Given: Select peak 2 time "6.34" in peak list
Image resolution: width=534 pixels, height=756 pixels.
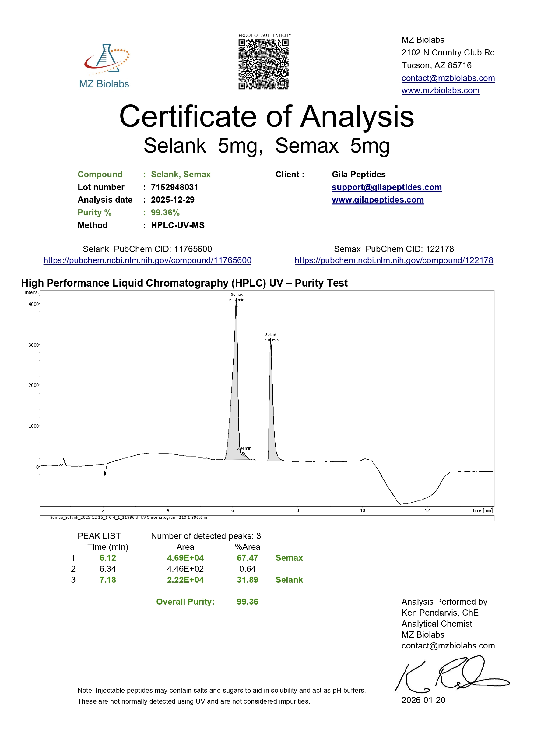Looking at the screenshot, I should pos(108,569).
